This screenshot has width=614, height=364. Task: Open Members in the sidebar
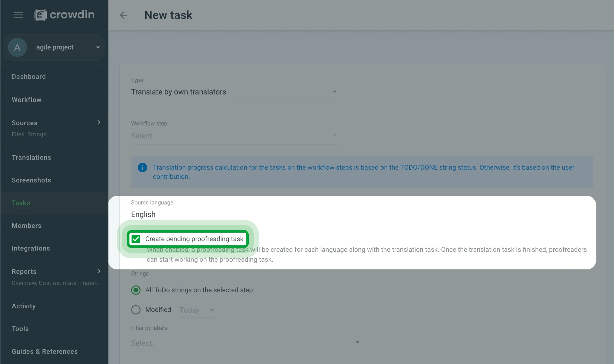click(x=26, y=225)
